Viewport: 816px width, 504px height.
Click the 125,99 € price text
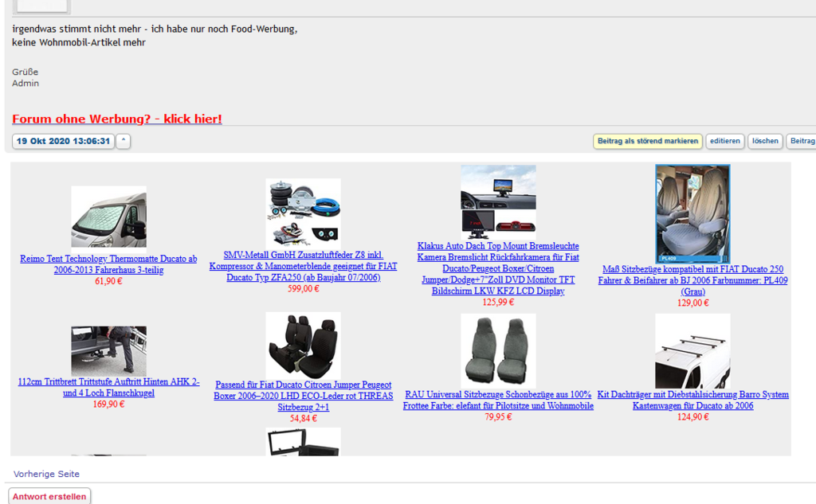point(498,303)
